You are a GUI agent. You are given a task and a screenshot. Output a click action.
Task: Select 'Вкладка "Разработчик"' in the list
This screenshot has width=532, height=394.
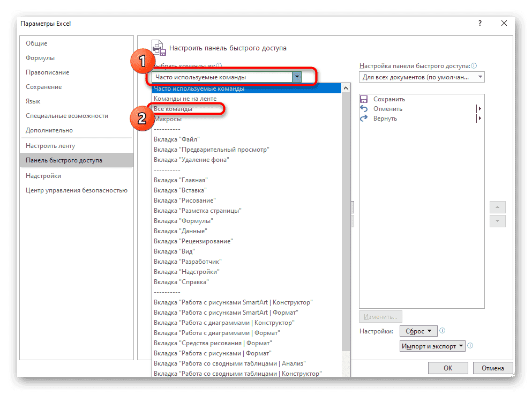click(x=188, y=262)
